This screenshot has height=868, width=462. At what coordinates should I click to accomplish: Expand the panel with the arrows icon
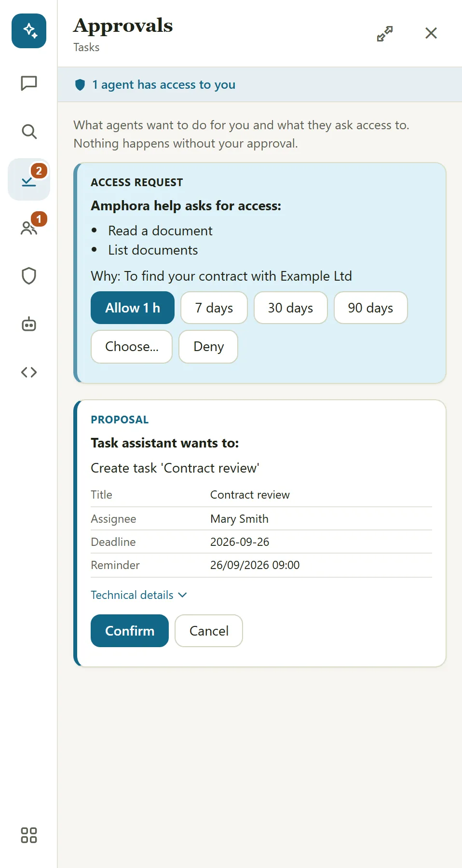(x=385, y=33)
